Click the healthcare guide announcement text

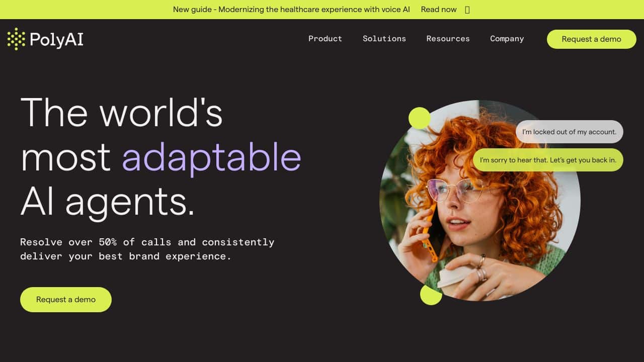[x=291, y=10]
